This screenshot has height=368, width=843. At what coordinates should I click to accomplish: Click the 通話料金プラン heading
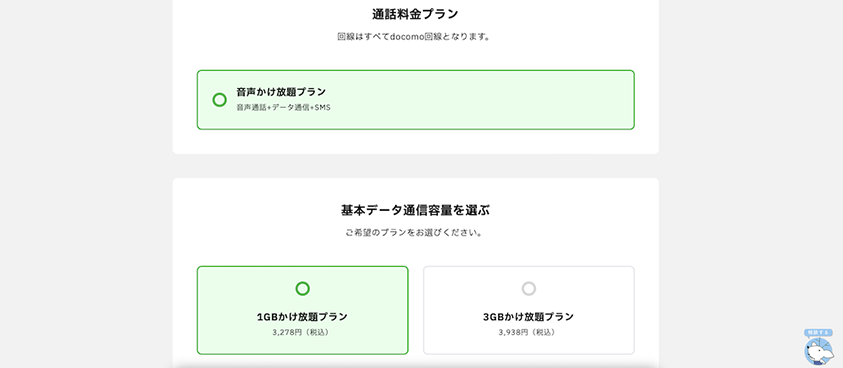[415, 15]
